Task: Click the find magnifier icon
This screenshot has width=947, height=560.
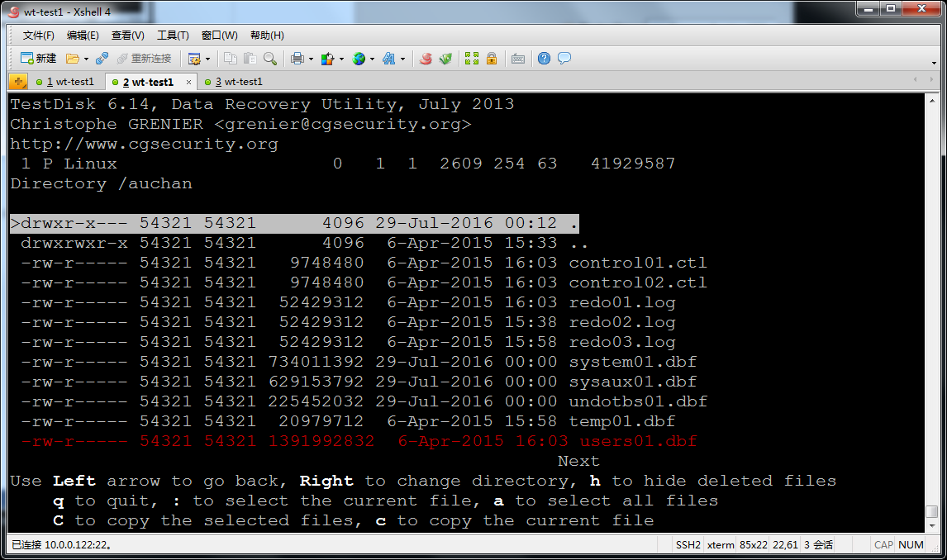Action: (x=270, y=59)
